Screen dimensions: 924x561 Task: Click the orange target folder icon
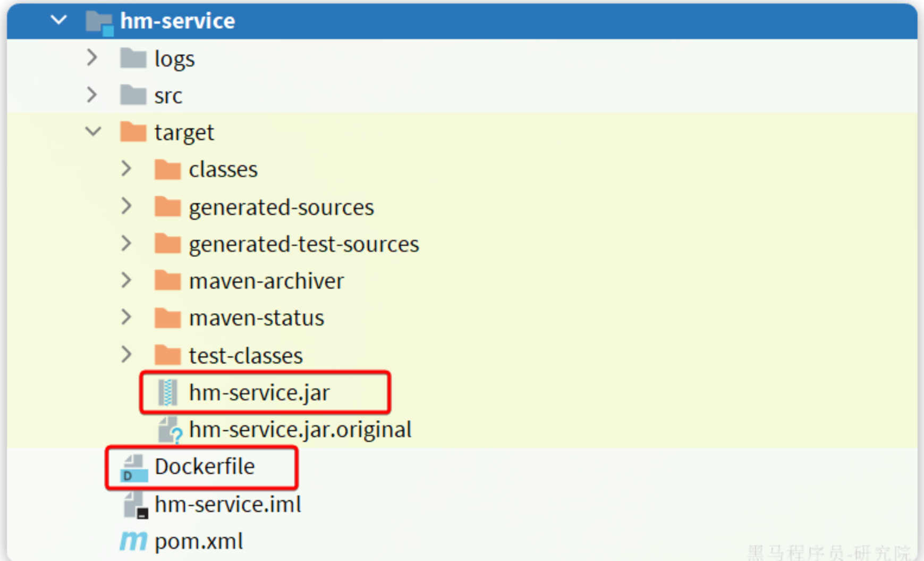133,131
